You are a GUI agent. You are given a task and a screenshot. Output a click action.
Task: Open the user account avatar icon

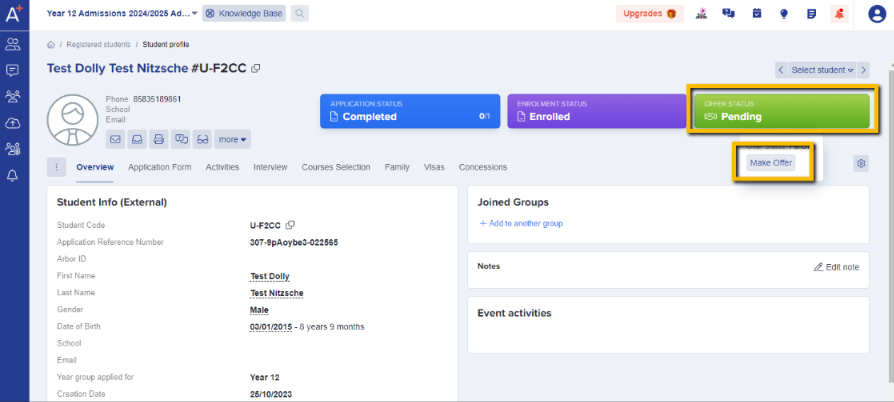click(x=877, y=14)
